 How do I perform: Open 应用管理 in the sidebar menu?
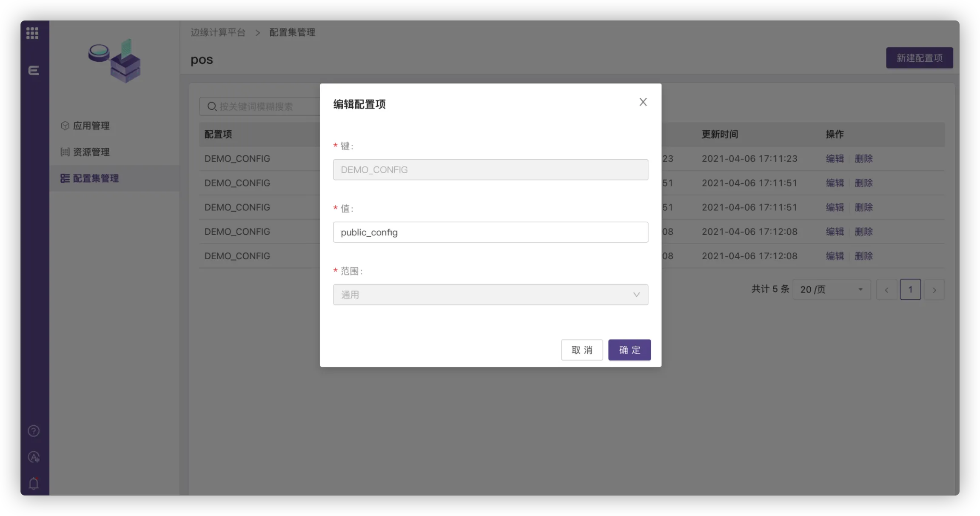coord(91,126)
